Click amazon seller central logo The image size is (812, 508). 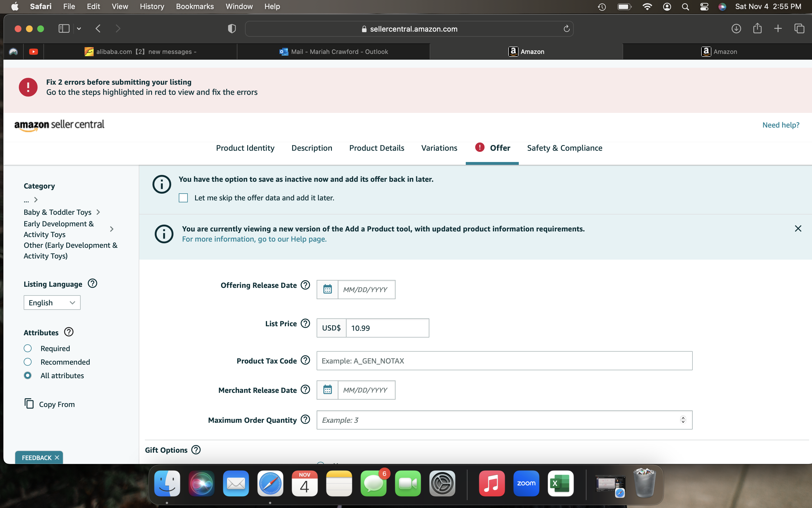(59, 125)
